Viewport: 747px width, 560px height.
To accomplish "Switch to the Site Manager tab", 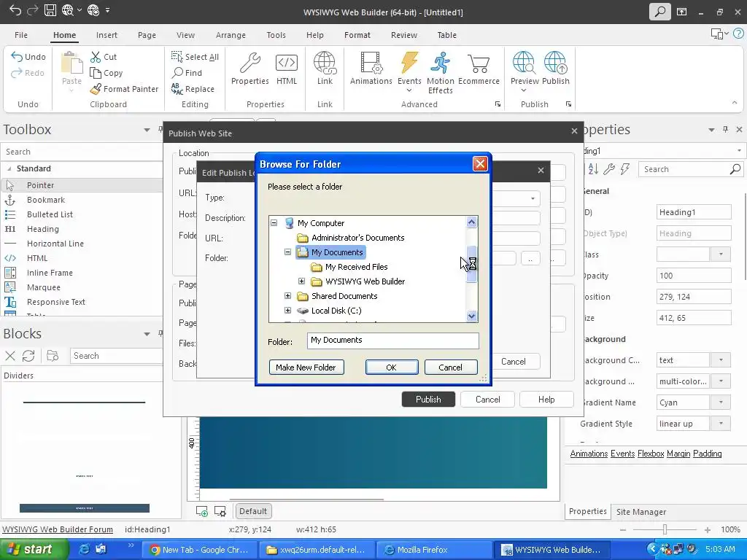I will tap(640, 512).
